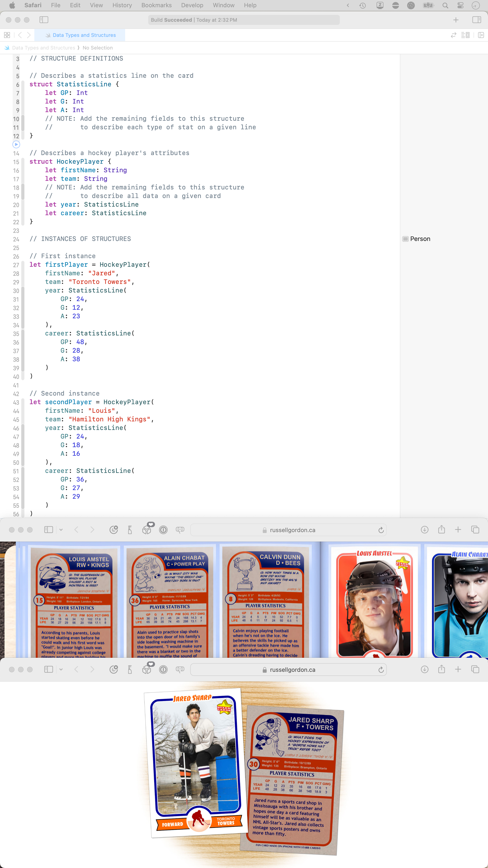
Task: Reload the russellgordon.ca page
Action: point(381,529)
